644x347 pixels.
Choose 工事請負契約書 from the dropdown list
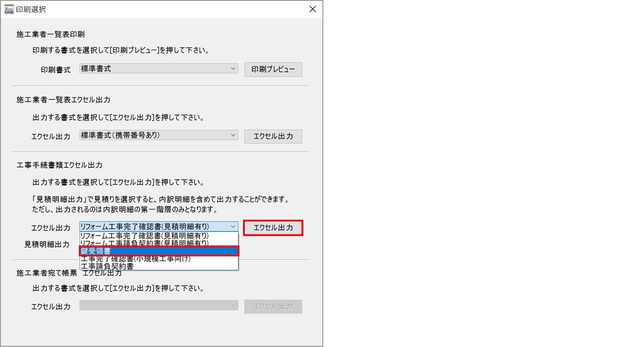(108, 266)
